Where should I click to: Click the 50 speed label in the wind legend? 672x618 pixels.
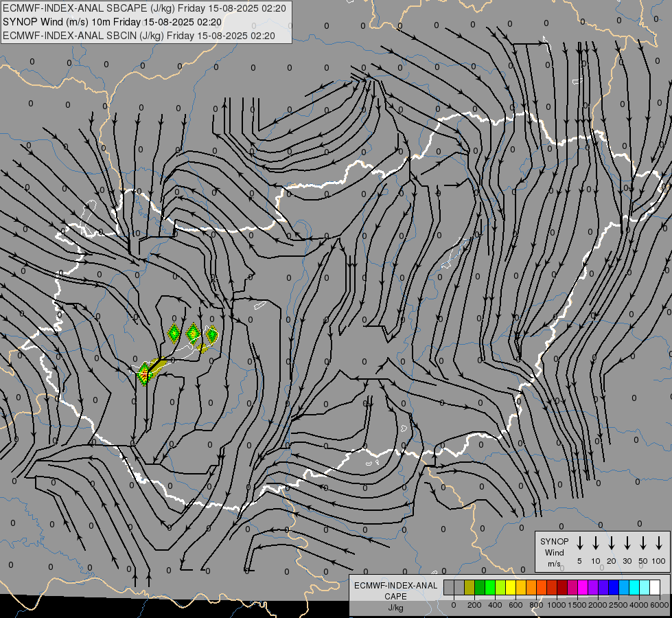tap(643, 561)
